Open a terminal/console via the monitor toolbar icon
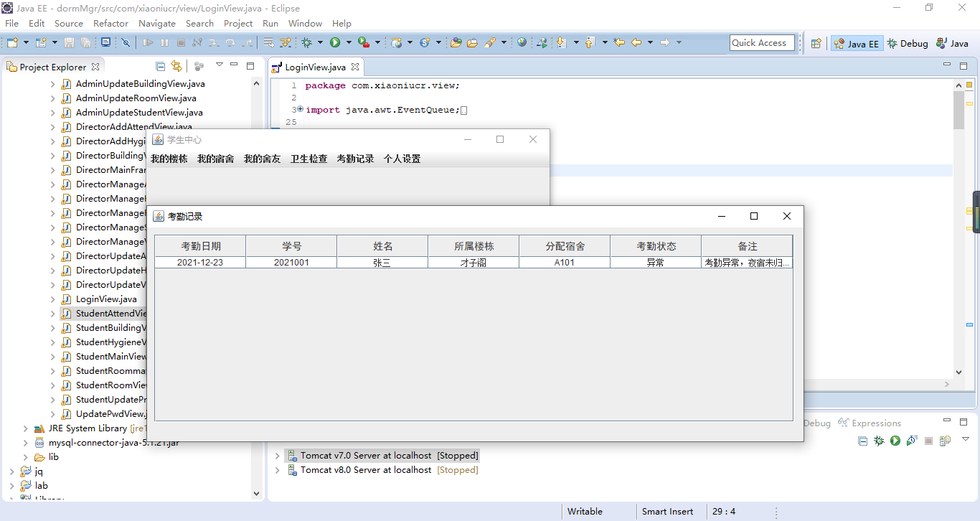This screenshot has width=980, height=521. (x=105, y=43)
